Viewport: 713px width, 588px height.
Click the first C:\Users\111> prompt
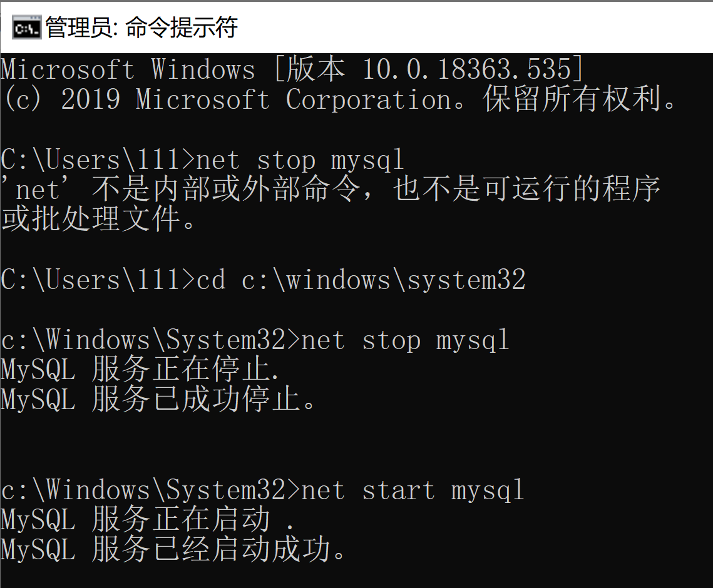[x=98, y=160]
